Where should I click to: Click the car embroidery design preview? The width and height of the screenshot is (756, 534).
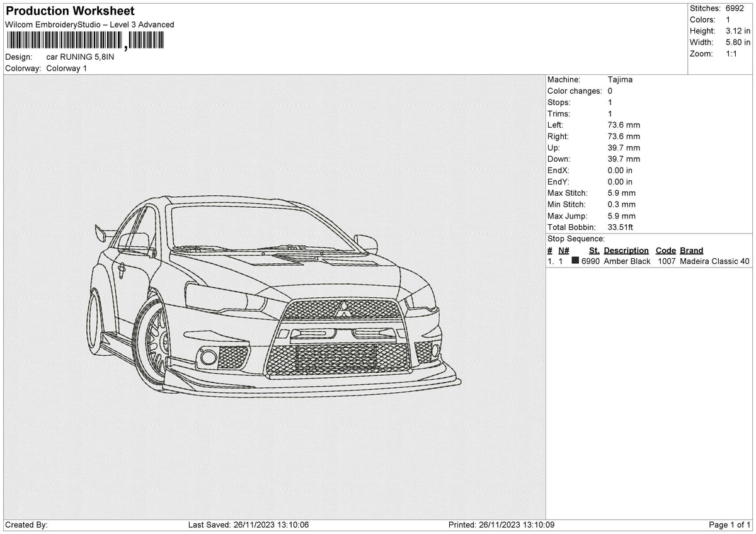tap(275, 296)
